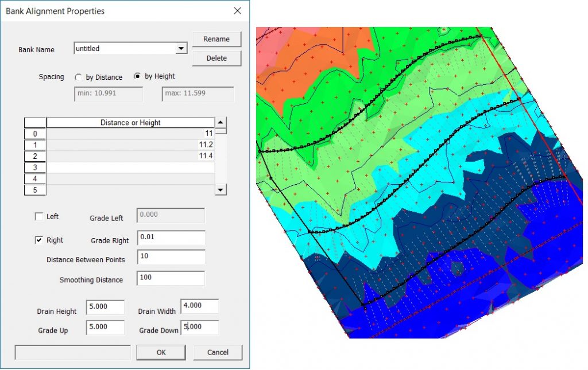Screen dimensions: 588x370
Task: Select the 'by Height' spacing option
Action: pos(137,77)
